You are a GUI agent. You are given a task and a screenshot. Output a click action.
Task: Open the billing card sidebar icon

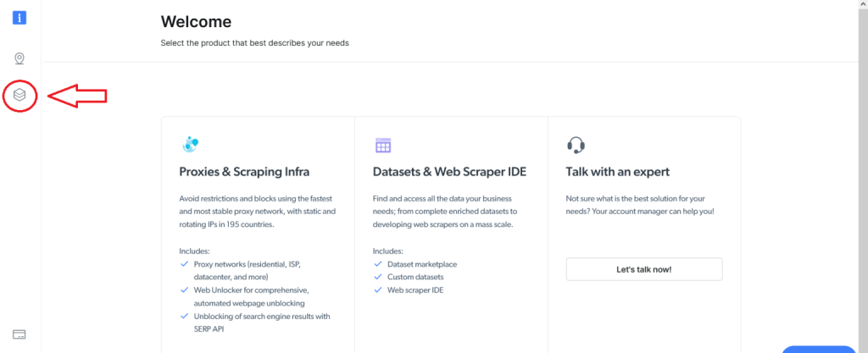coord(19,334)
